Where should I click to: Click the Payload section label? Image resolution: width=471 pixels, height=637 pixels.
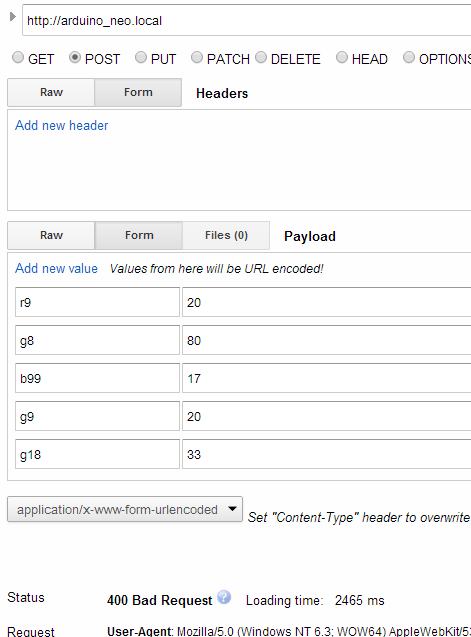tap(310, 236)
